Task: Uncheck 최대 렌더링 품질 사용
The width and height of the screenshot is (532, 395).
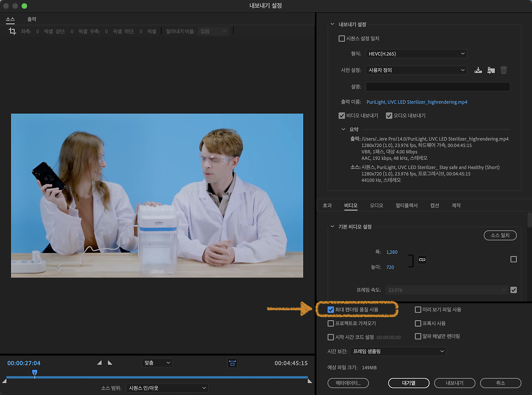Action: click(331, 310)
